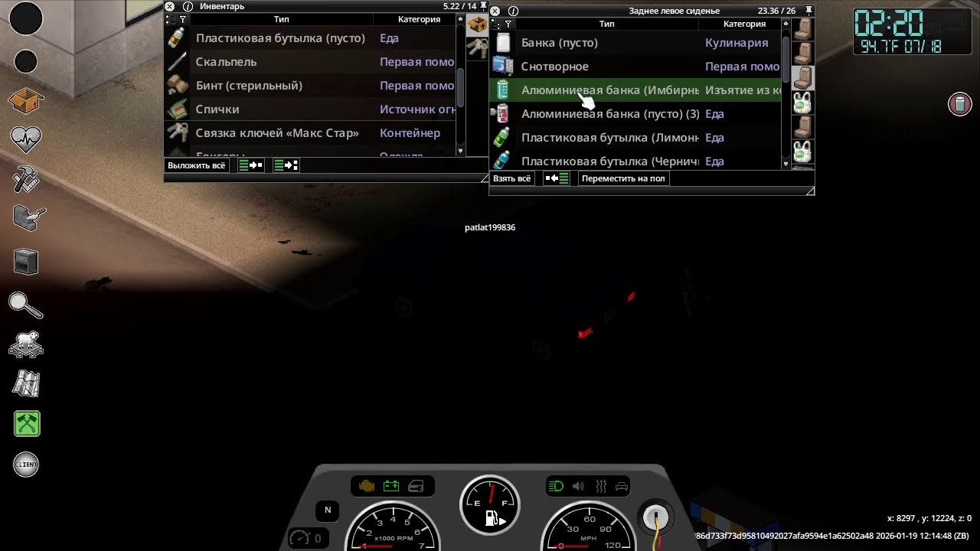Screen dimensions: 980x551
Task: Click the Инвентарь list scrollbar thumb
Action: tap(460, 88)
